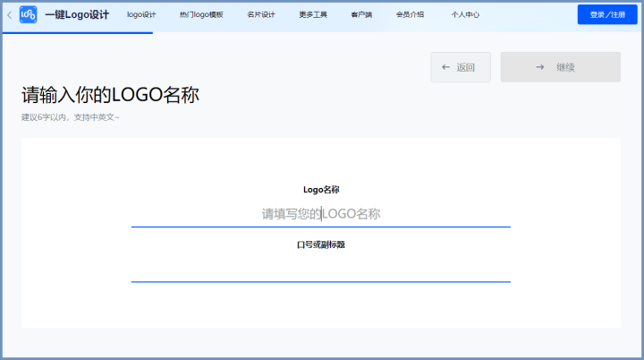Click the 建议6字以内 hint text

coord(71,117)
